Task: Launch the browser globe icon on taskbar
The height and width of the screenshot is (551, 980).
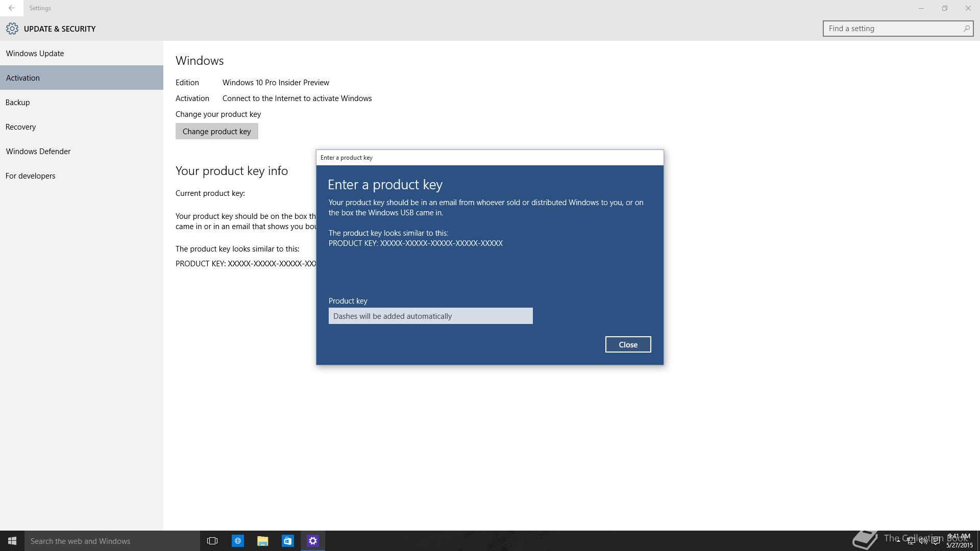Action: [237, 541]
